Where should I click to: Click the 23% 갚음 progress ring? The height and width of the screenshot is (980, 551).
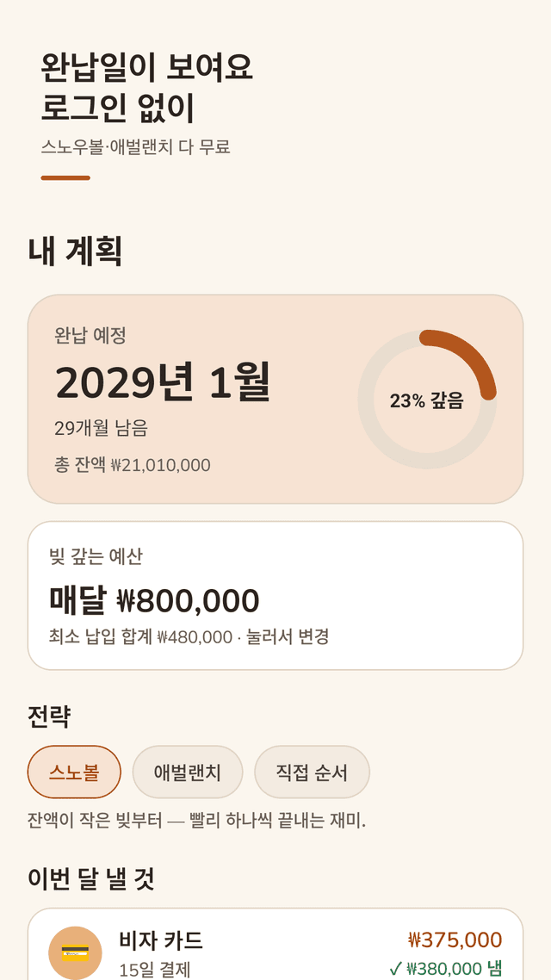(x=427, y=400)
